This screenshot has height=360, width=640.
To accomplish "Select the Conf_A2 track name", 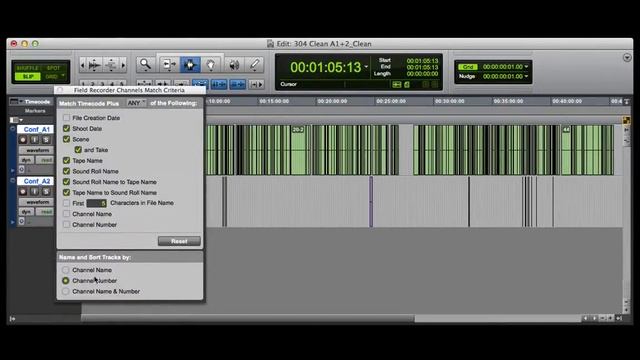I will (36, 181).
